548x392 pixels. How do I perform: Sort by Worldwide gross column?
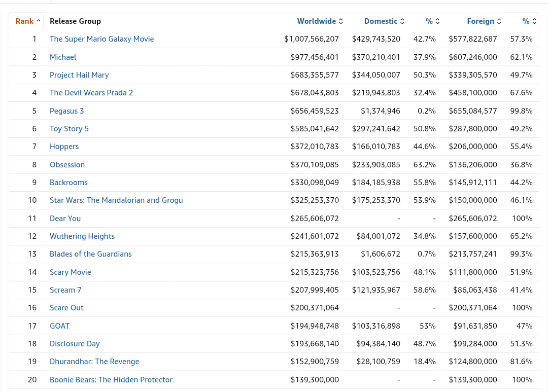tap(320, 21)
